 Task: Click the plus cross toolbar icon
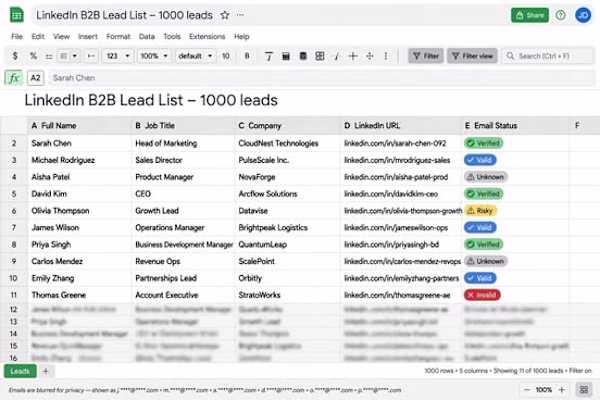tap(353, 56)
